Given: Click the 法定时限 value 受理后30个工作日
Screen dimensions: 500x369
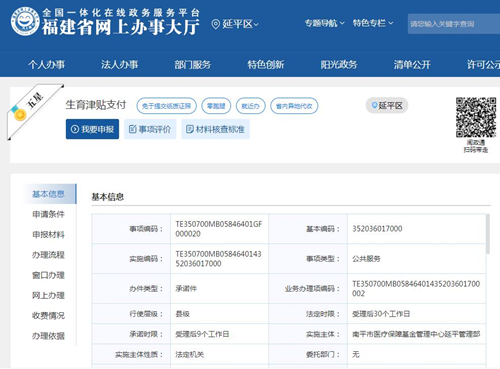Looking at the screenshot, I should click(x=381, y=314).
